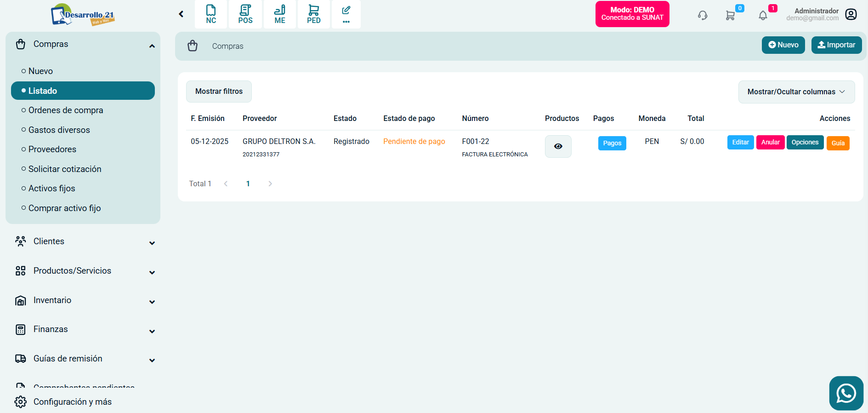Click the Administrador user profile icon
868x413 pixels.
point(851,14)
